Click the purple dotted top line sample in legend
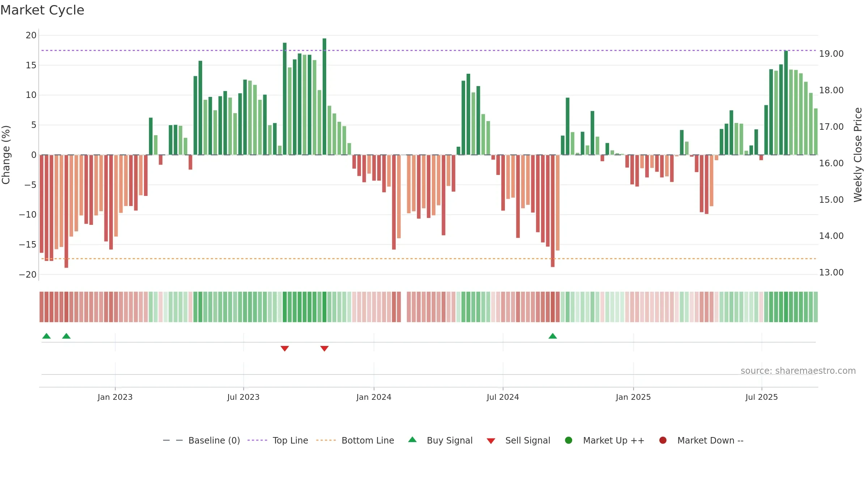Image resolution: width=868 pixels, height=488 pixels. (x=257, y=440)
